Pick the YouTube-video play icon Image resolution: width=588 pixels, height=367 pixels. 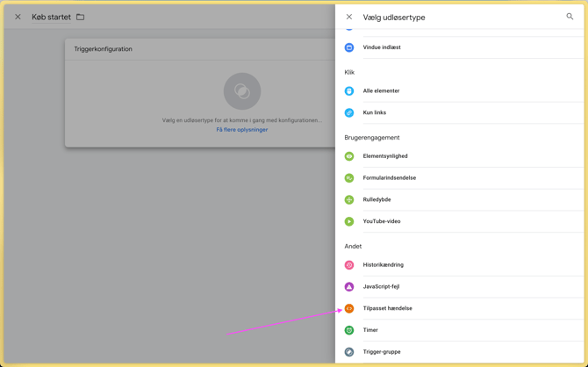tap(349, 221)
